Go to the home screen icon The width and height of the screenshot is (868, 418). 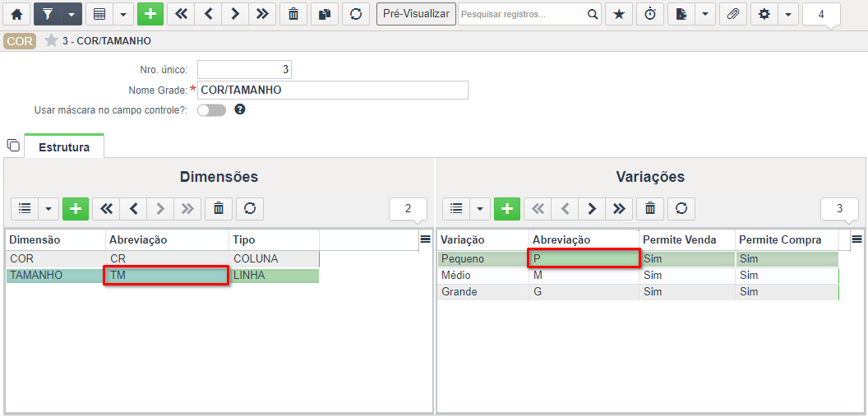click(17, 15)
